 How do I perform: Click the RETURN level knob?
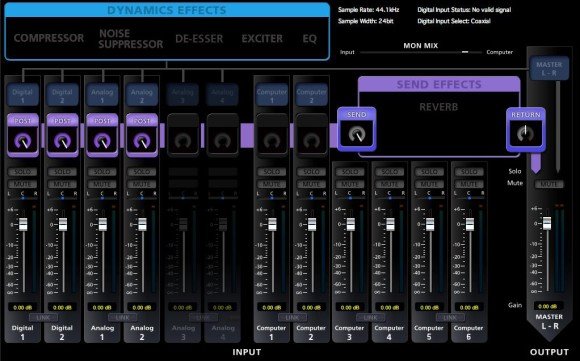(526, 133)
